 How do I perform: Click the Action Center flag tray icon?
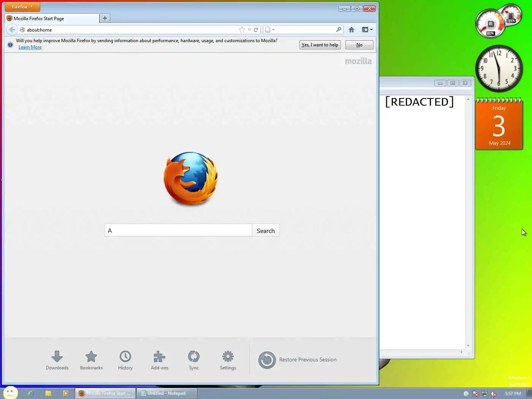475,394
